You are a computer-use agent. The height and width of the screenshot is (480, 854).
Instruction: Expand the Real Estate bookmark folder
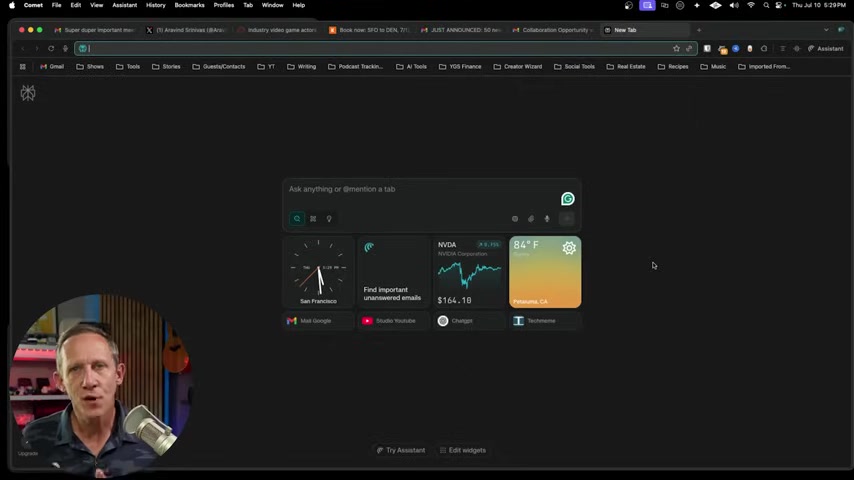pos(625,66)
